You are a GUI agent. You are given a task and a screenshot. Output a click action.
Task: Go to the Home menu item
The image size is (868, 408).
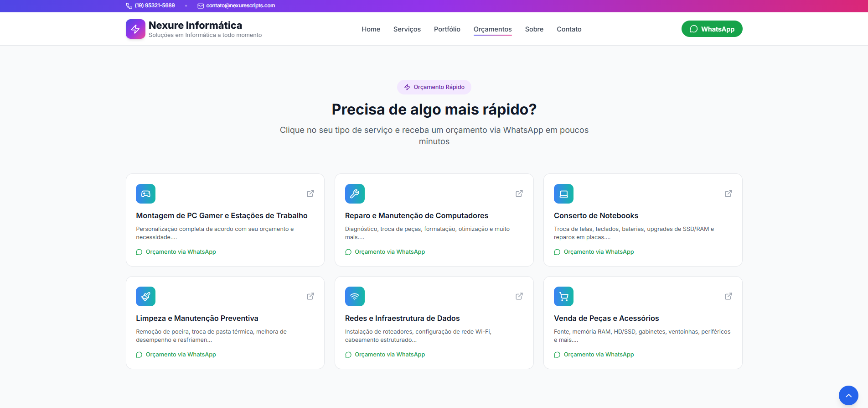click(371, 29)
